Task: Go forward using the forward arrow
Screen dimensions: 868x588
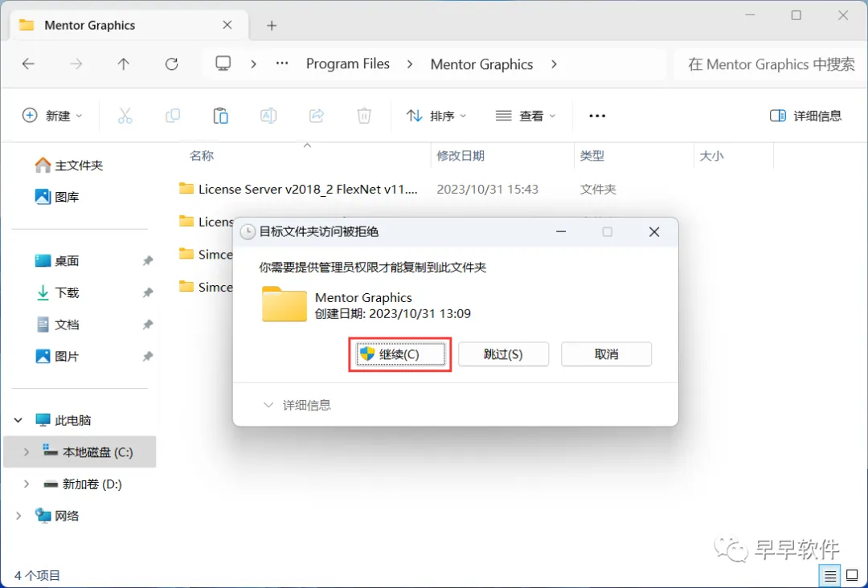Action: pos(76,64)
